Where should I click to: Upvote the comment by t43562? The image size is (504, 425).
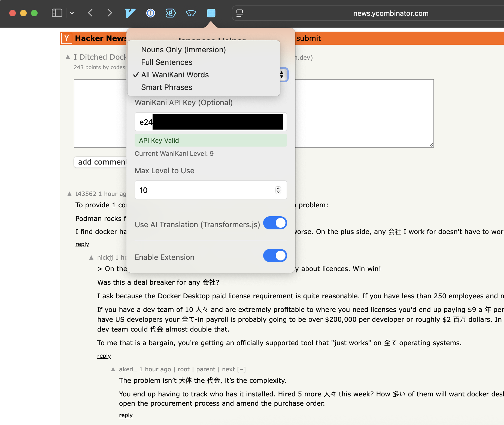[69, 194]
